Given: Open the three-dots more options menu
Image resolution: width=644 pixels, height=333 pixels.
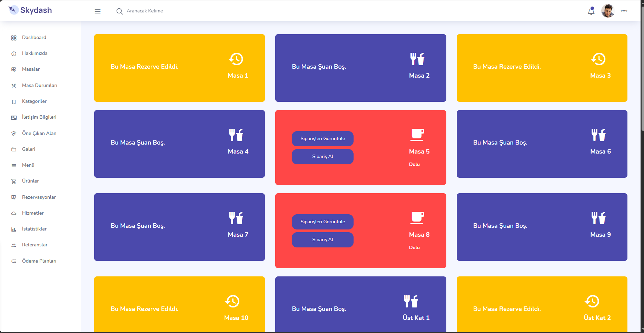Looking at the screenshot, I should point(624,11).
